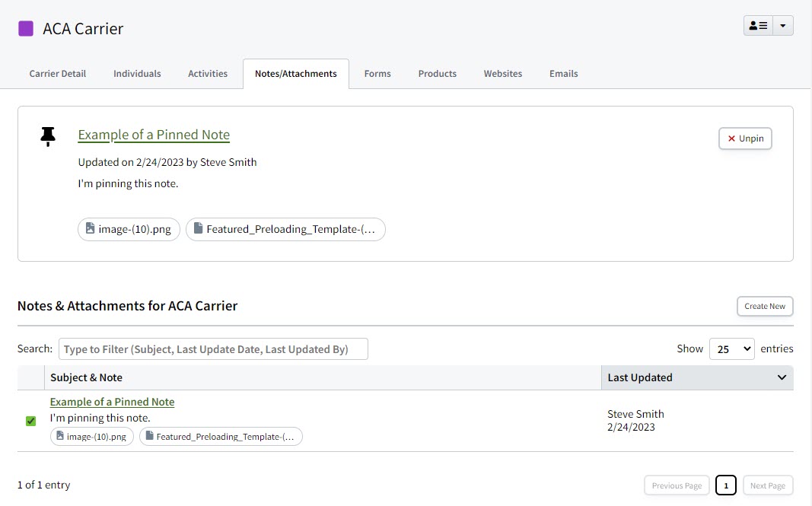812x506 pixels.
Task: Go to Previous Page
Action: pyautogui.click(x=677, y=485)
